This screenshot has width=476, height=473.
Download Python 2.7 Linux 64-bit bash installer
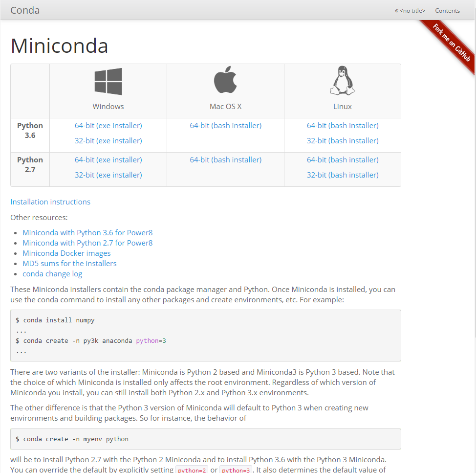(343, 160)
